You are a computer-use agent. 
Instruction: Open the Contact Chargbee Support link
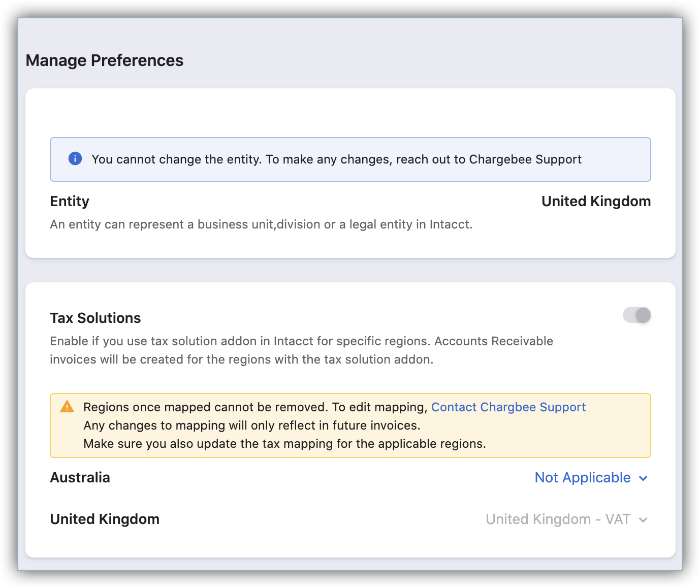point(508,407)
